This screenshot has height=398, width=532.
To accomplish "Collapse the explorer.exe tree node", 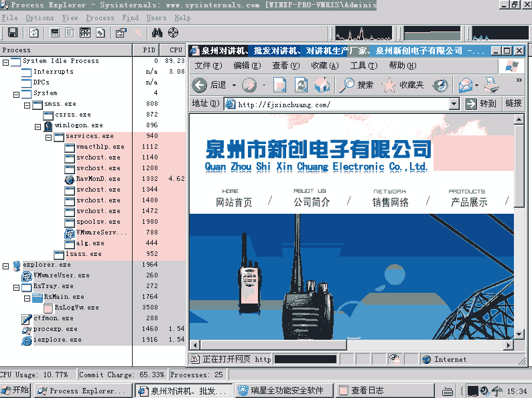I will point(5,266).
